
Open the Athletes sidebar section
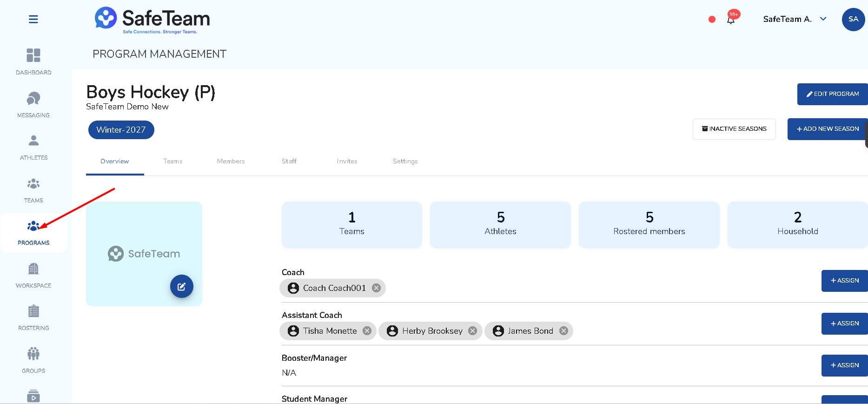[x=33, y=147]
